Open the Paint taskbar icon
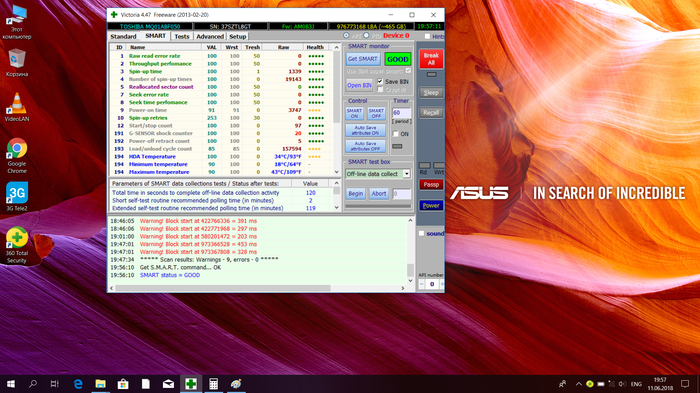 pyautogui.click(x=236, y=384)
